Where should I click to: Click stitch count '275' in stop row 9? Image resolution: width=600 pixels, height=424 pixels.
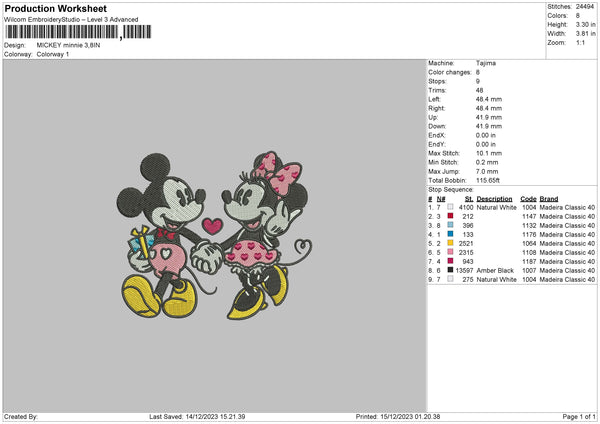tap(468, 279)
